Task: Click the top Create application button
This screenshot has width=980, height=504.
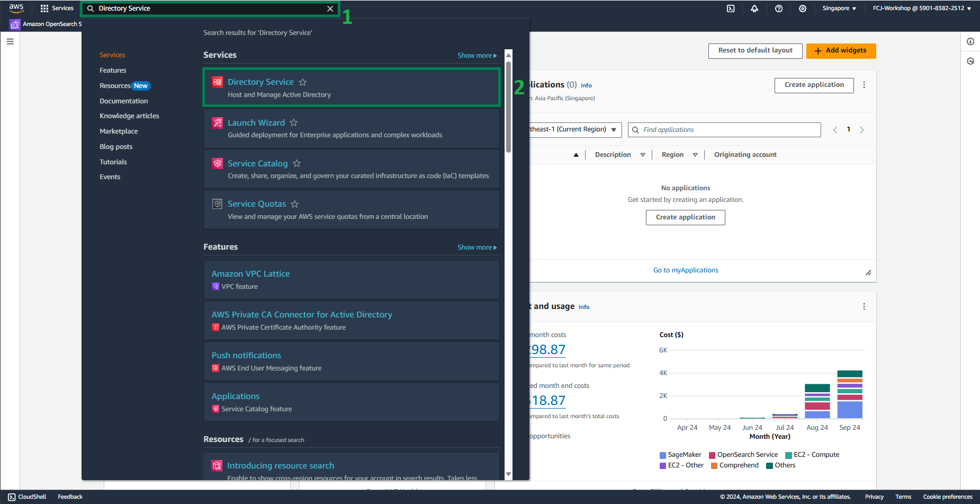Action: 814,85
